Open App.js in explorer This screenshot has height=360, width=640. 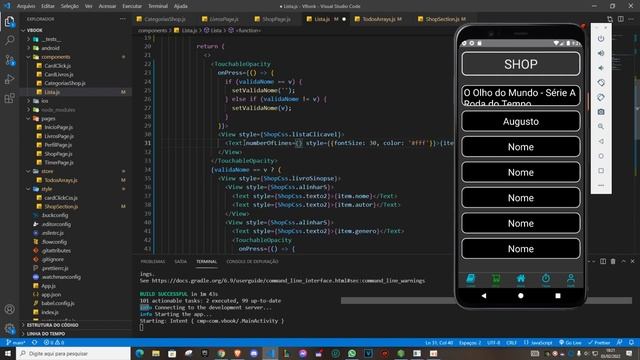pos(49,286)
